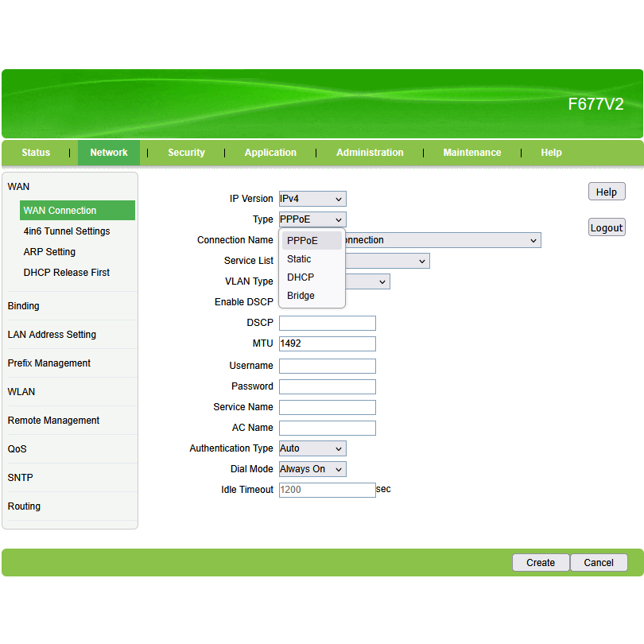Image resolution: width=644 pixels, height=644 pixels.
Task: Choose DHCP option in Type list
Action: (301, 277)
